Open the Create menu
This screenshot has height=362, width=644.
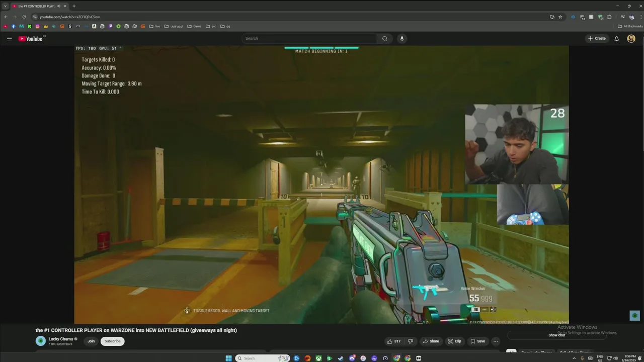(x=597, y=39)
